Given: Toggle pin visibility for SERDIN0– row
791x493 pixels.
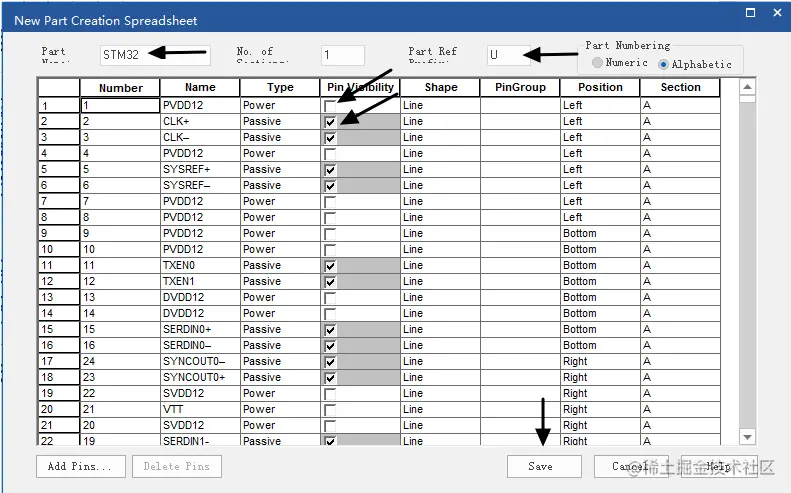Looking at the screenshot, I should [330, 346].
